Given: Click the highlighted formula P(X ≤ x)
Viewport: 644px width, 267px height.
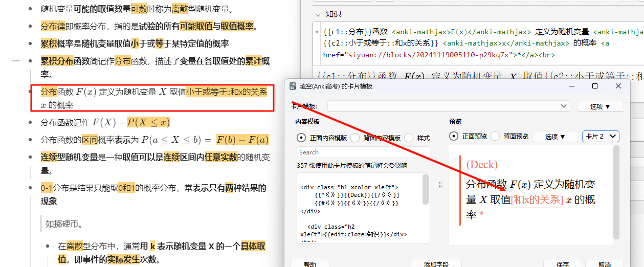Looking at the screenshot, I should 148,123.
